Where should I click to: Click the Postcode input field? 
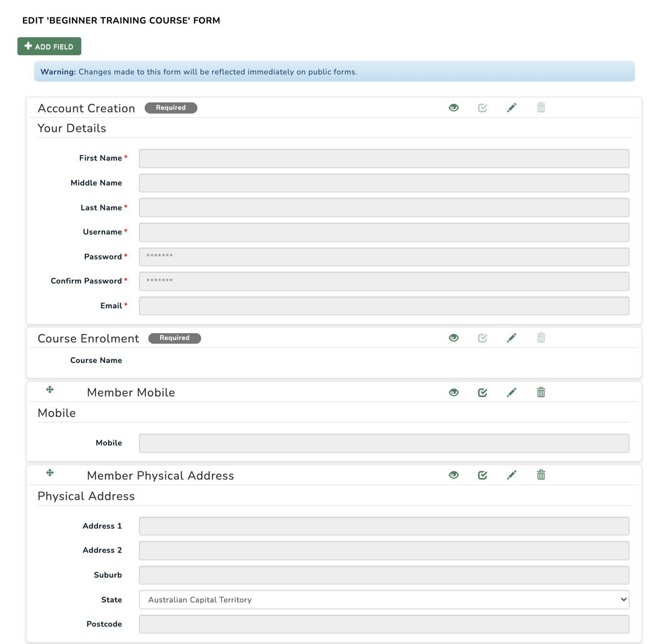[384, 624]
